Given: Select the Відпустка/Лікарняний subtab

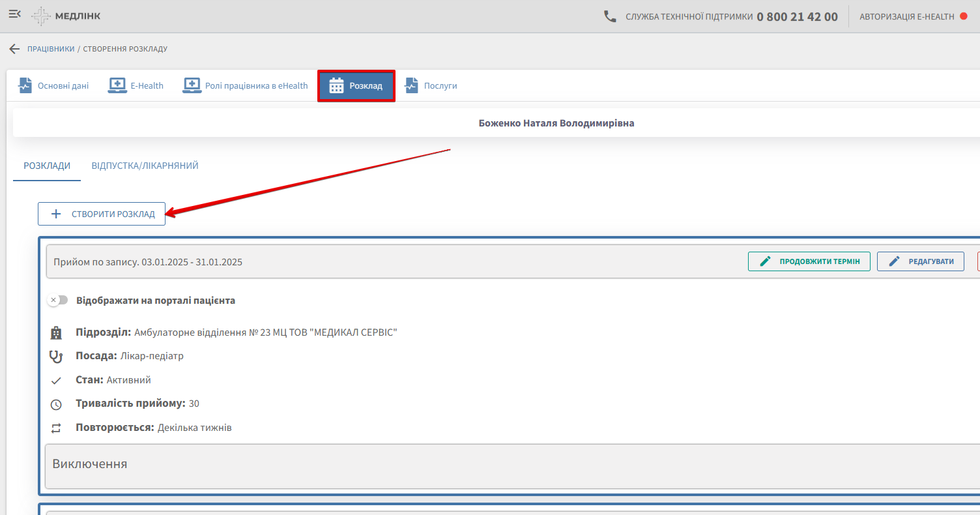Looking at the screenshot, I should [x=145, y=166].
